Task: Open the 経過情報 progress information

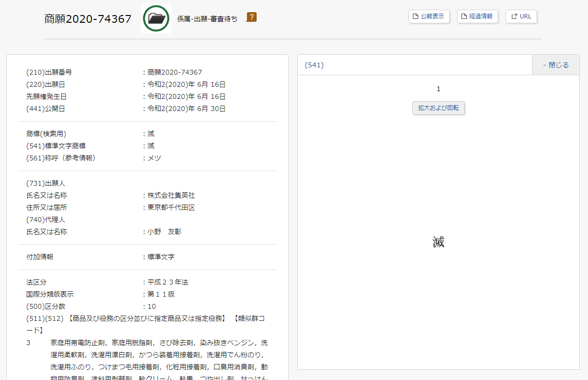Action: (477, 16)
